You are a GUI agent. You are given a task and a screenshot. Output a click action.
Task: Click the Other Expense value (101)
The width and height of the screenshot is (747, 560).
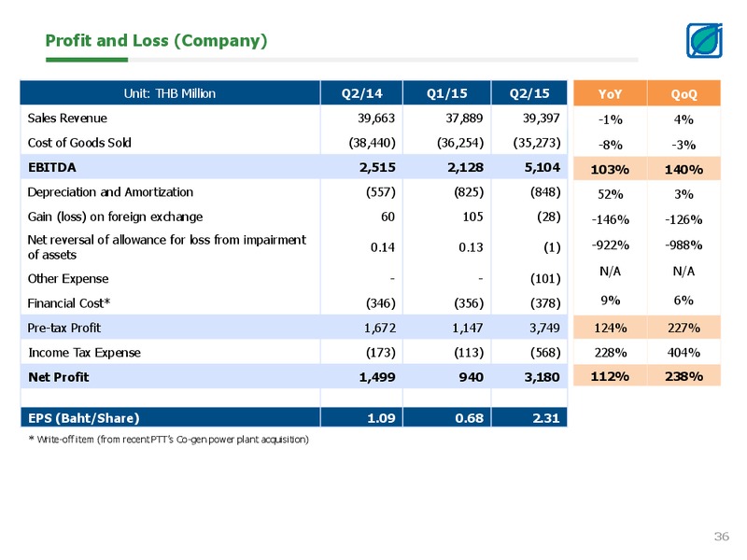pos(545,278)
